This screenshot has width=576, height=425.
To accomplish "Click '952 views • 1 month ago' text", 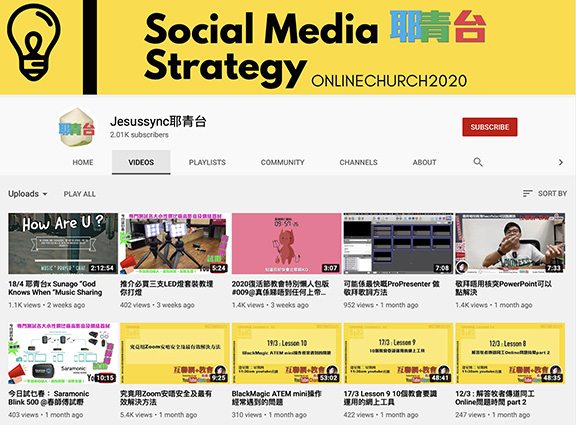I will tap(381, 305).
